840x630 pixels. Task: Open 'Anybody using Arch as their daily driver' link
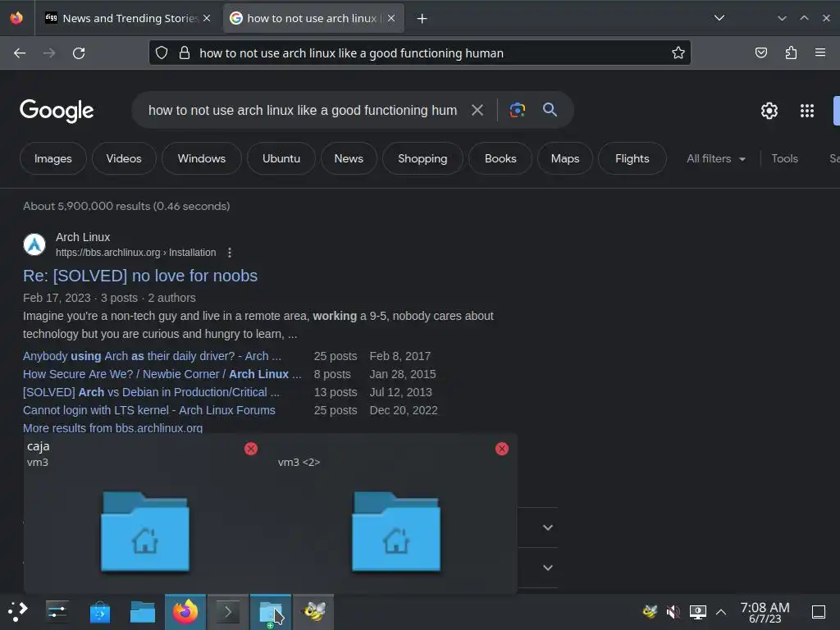[152, 356]
